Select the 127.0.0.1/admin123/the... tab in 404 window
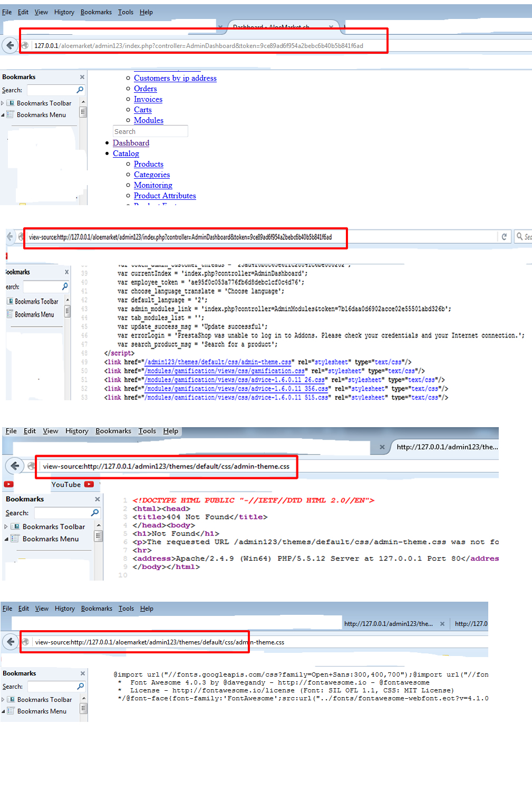This screenshot has height=791, width=532. pyautogui.click(x=447, y=447)
